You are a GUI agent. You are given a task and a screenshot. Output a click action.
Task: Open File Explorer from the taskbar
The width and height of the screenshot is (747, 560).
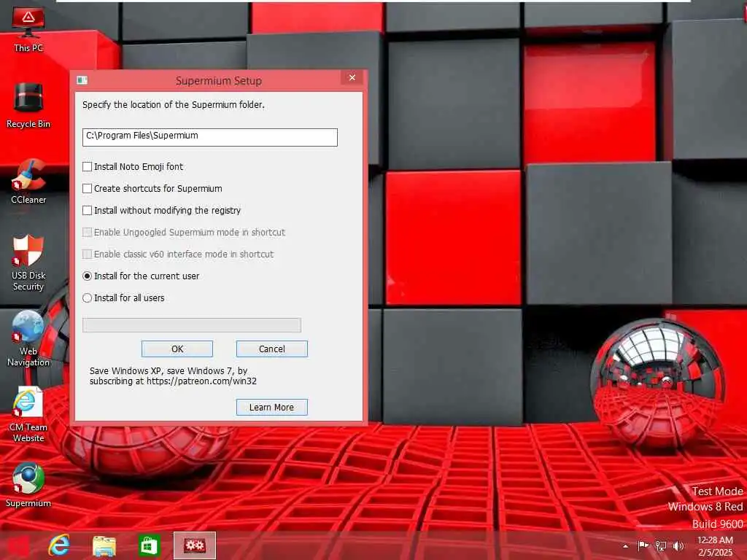tap(104, 545)
